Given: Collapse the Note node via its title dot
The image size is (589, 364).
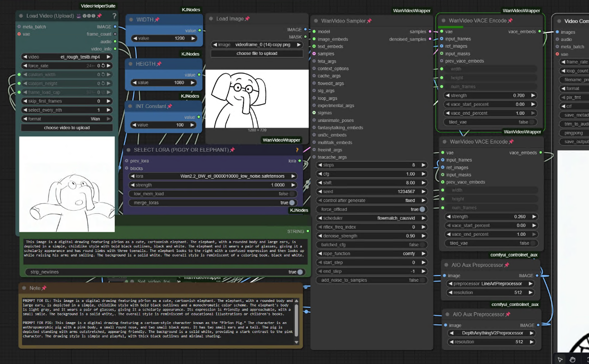Looking at the screenshot, I should (24, 288).
